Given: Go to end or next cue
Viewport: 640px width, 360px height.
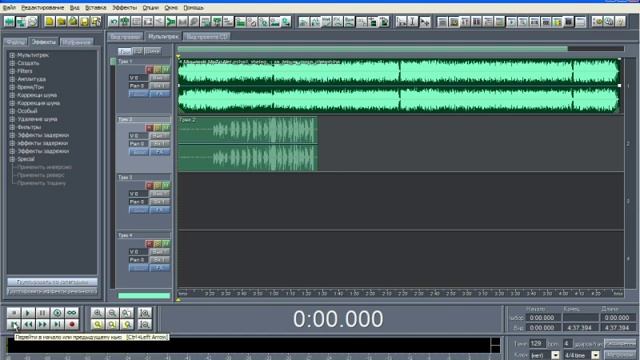Looking at the screenshot, I should click(57, 324).
